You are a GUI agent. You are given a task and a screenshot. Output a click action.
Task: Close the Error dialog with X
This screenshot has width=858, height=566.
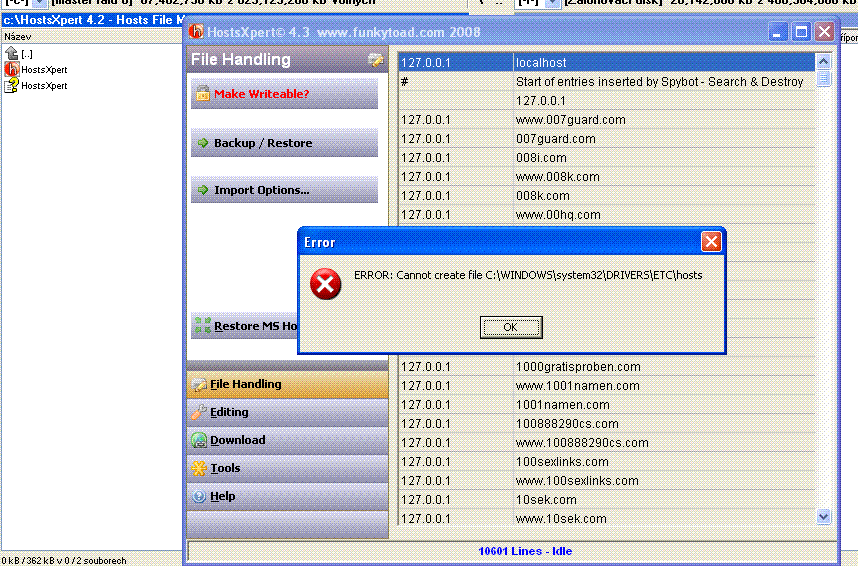pyautogui.click(x=711, y=241)
